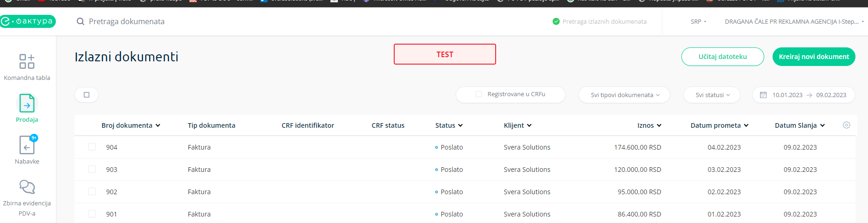Expand Svi tipovi dokumenata dropdown
Screen dimensions: 868x223
(x=624, y=95)
